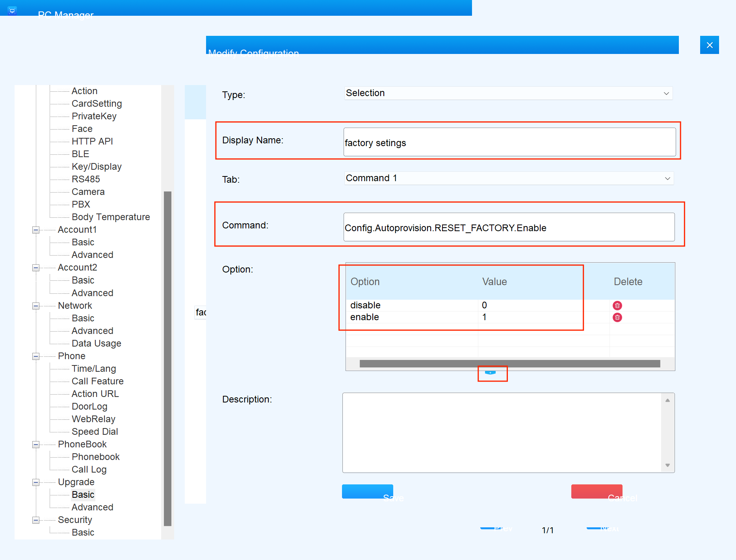The image size is (736, 560).
Task: Select Phonebook under PhoneBook
Action: (96, 457)
